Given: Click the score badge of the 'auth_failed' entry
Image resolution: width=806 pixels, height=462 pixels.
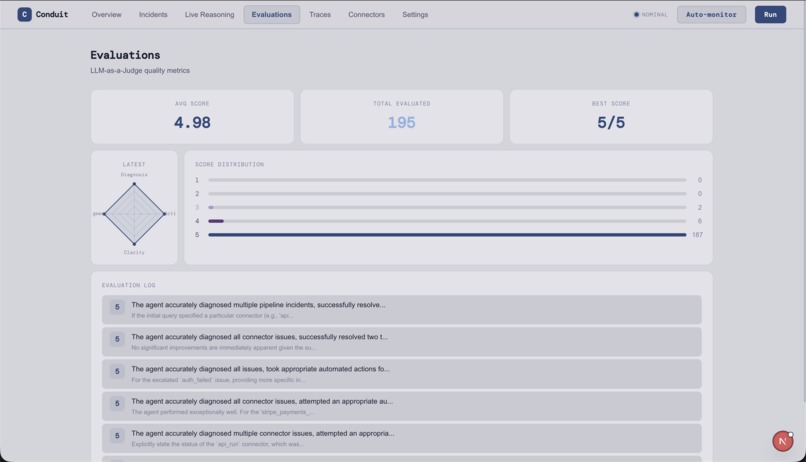Looking at the screenshot, I should [117, 372].
